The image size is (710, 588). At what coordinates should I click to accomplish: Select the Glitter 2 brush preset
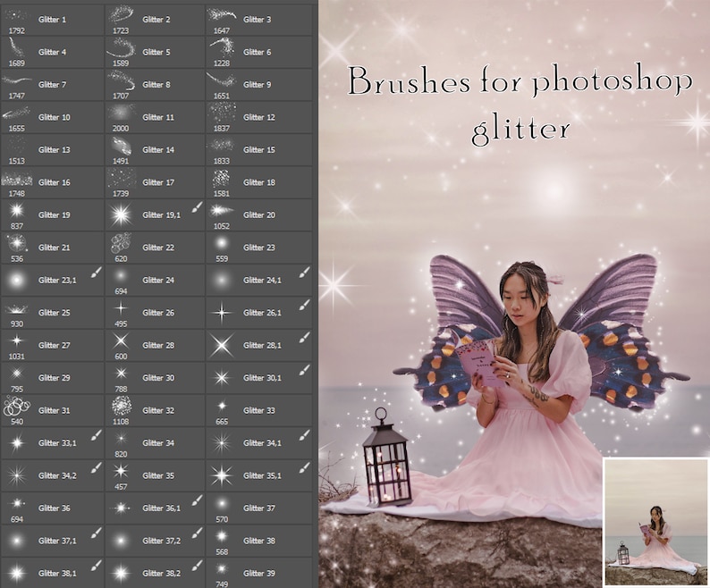coord(156,20)
